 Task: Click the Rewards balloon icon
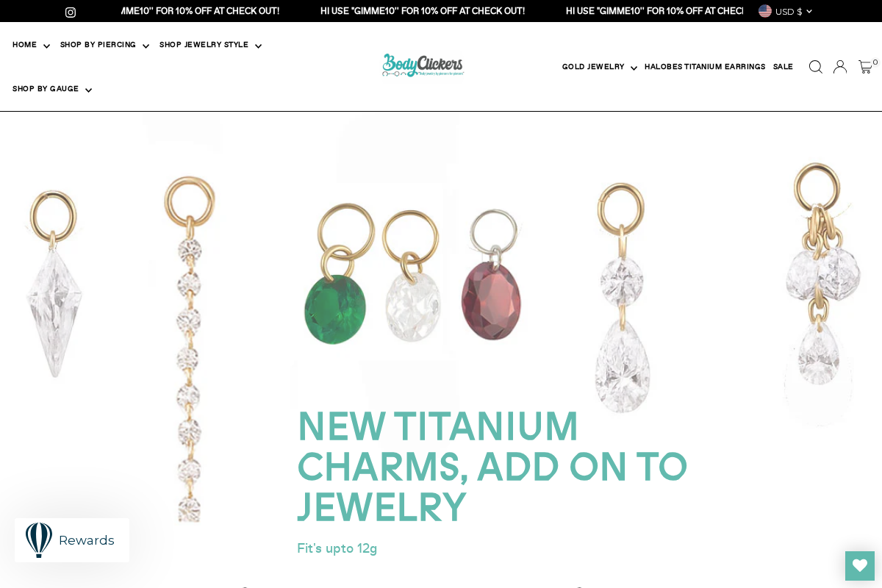(39, 540)
